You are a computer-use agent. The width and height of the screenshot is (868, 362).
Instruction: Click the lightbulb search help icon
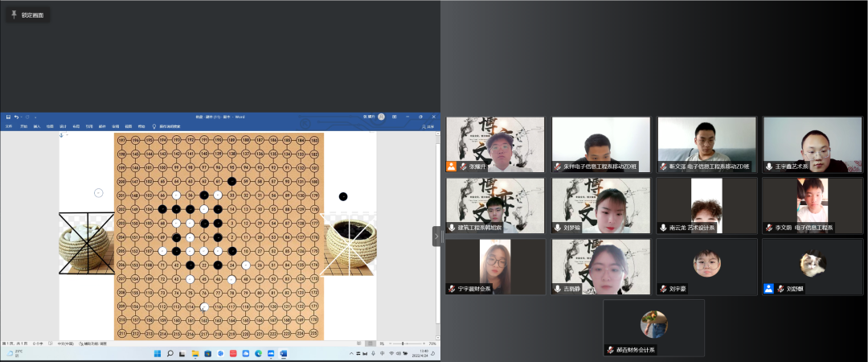coord(154,126)
